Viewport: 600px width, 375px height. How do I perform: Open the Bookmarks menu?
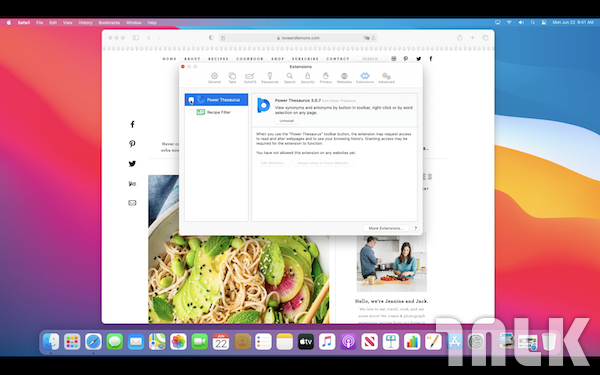pyautogui.click(x=109, y=23)
